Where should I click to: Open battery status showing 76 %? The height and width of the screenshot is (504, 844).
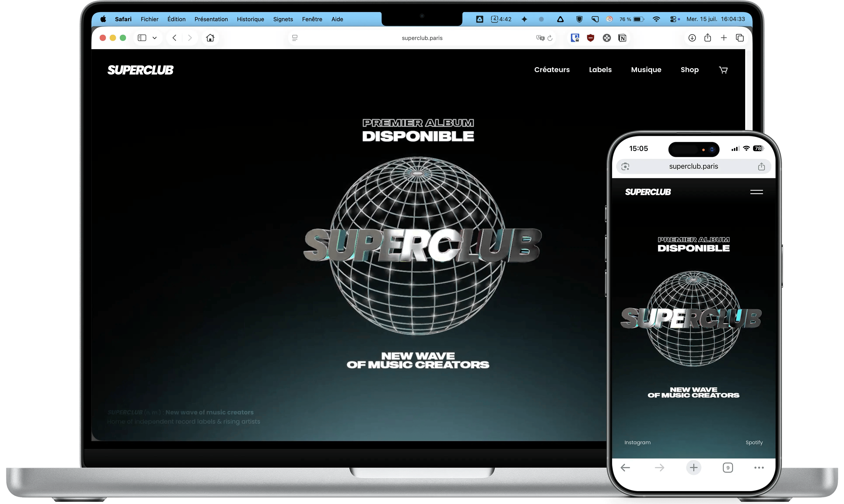click(x=631, y=19)
